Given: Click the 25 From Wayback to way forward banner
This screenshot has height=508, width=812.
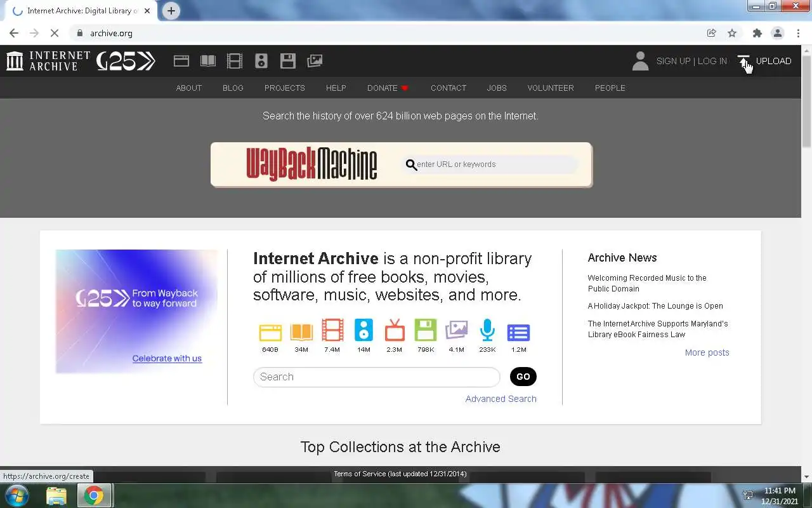Looking at the screenshot, I should tap(136, 311).
